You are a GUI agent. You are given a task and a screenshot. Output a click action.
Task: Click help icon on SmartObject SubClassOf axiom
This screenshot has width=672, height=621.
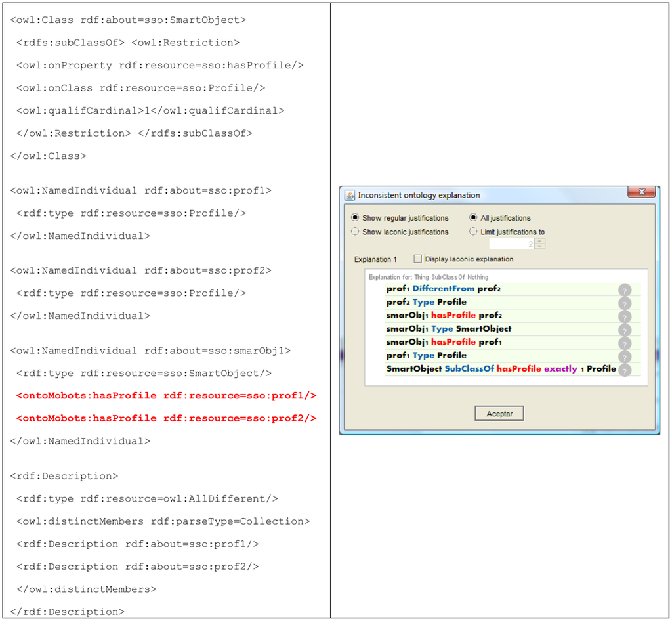point(624,370)
